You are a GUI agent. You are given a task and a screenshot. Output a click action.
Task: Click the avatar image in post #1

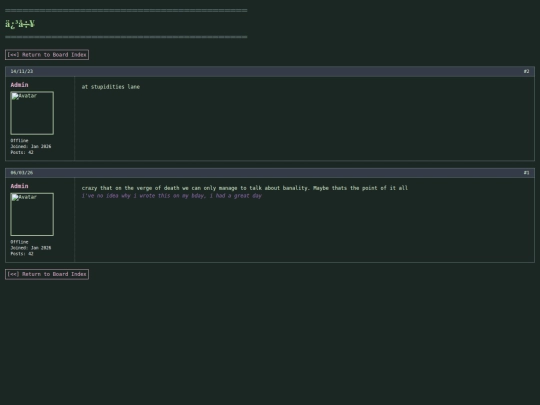point(32,214)
